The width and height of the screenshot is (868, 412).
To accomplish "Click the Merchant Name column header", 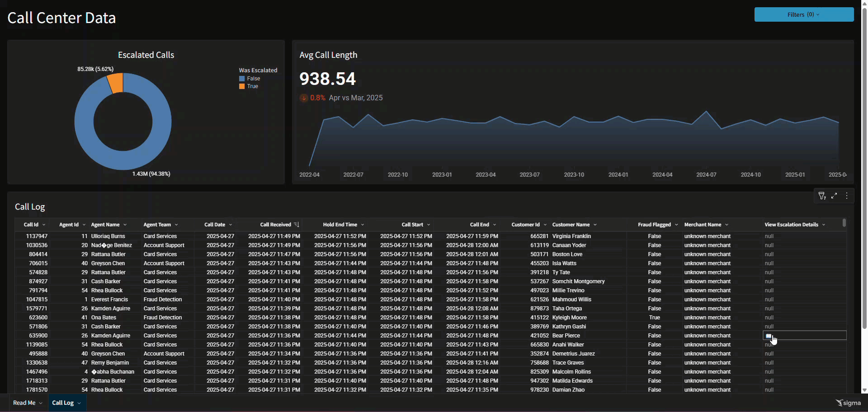I will point(703,225).
